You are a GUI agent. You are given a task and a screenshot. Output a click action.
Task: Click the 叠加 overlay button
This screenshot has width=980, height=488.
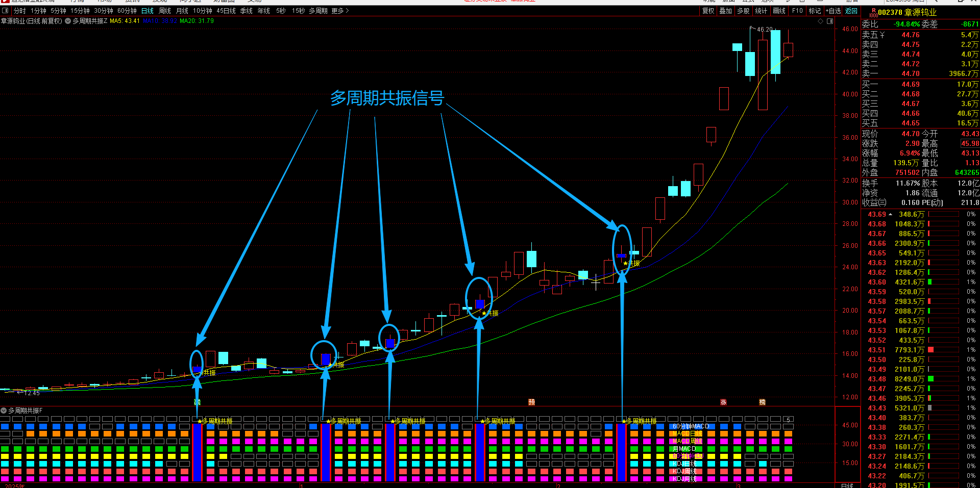pyautogui.click(x=726, y=11)
